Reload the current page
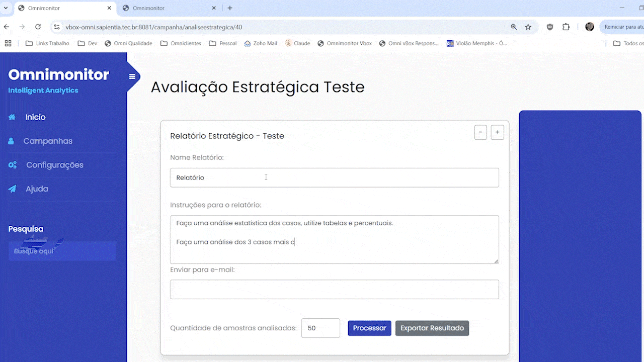The width and height of the screenshot is (644, 362). (x=38, y=27)
